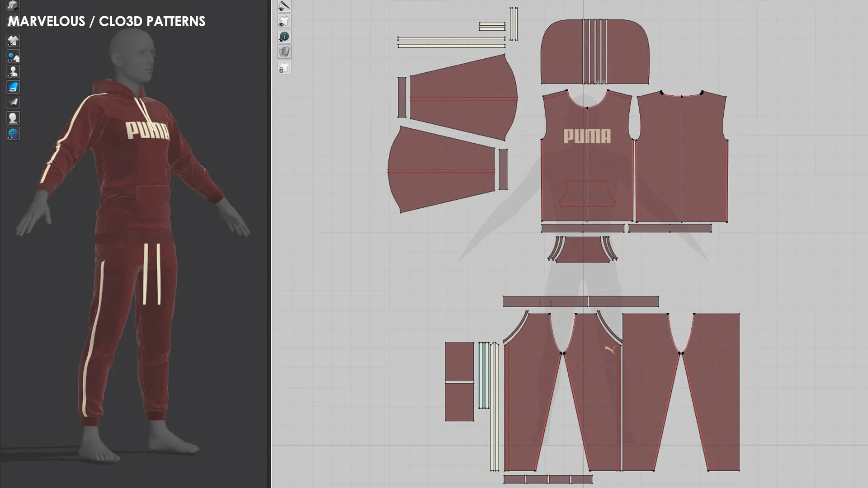Select the tall cream side stripe strip
This screenshot has height=488, width=868.
tap(495, 407)
